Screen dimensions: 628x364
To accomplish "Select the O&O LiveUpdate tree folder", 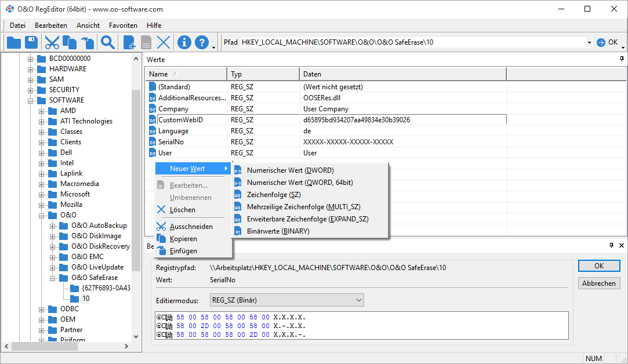I will point(91,267).
